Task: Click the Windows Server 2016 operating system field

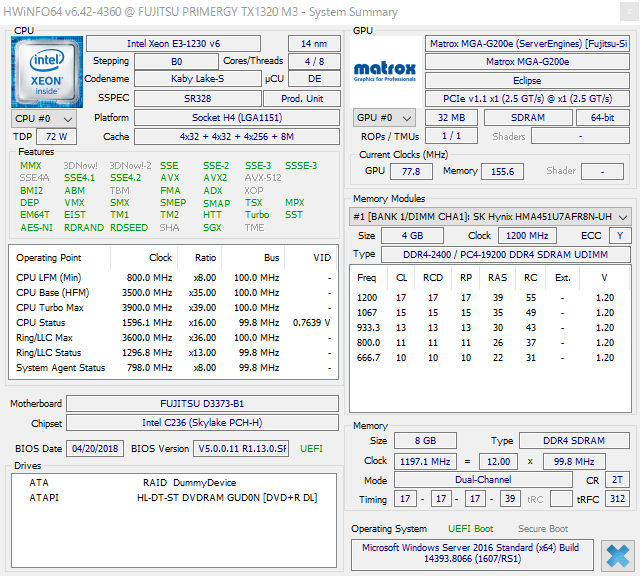Action: click(x=472, y=554)
